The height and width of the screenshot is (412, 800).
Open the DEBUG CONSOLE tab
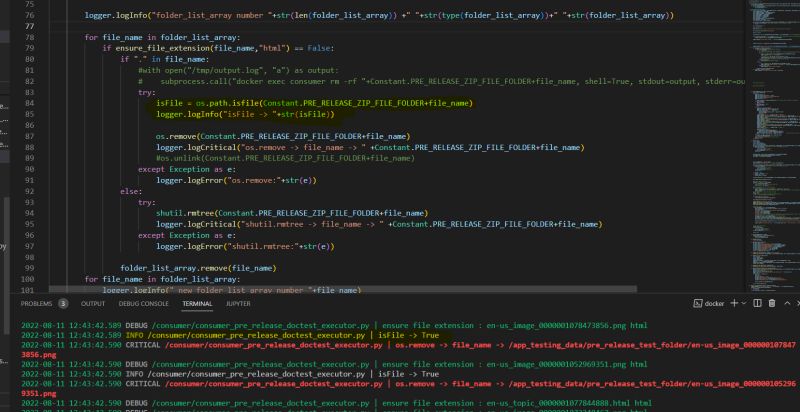click(x=143, y=303)
